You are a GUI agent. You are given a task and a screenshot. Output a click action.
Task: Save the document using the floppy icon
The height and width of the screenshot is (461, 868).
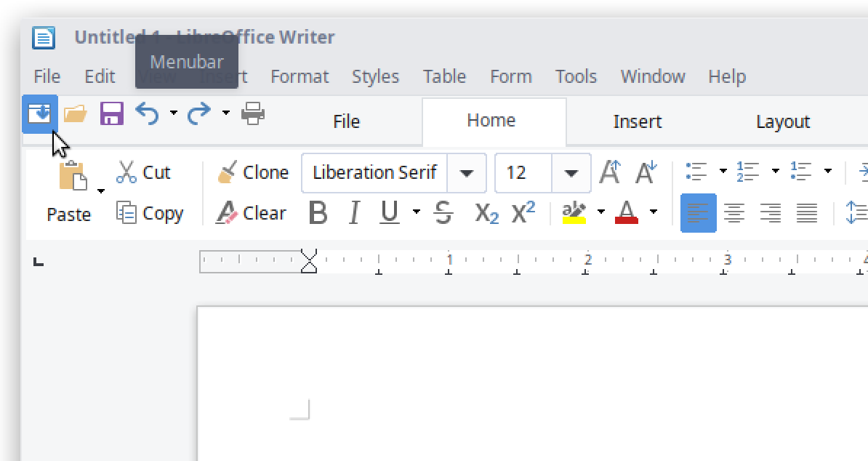(111, 114)
